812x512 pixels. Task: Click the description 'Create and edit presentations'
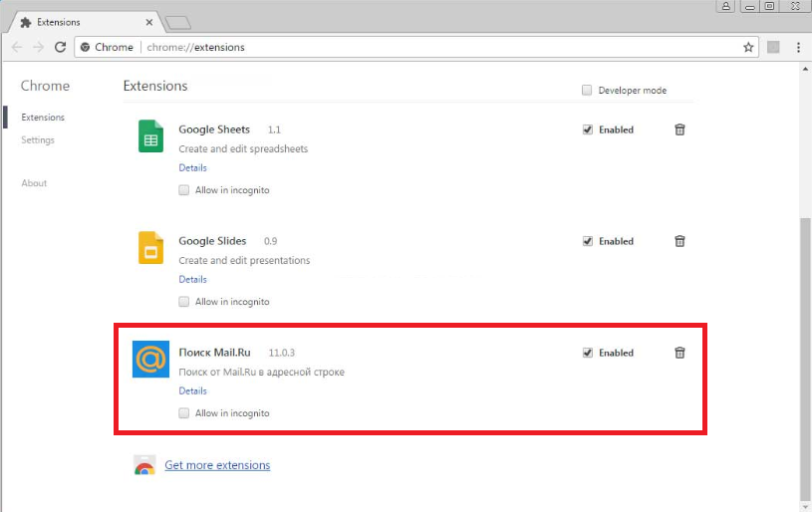pos(244,260)
